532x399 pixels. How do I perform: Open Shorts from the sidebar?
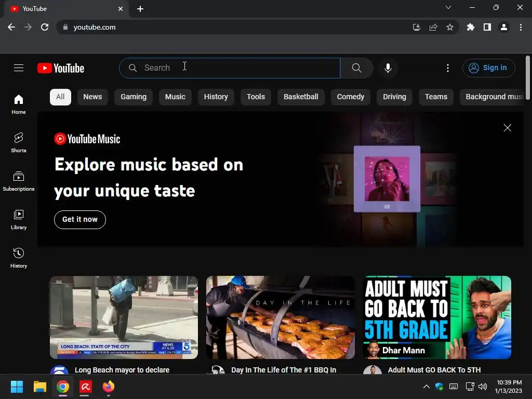(x=19, y=143)
